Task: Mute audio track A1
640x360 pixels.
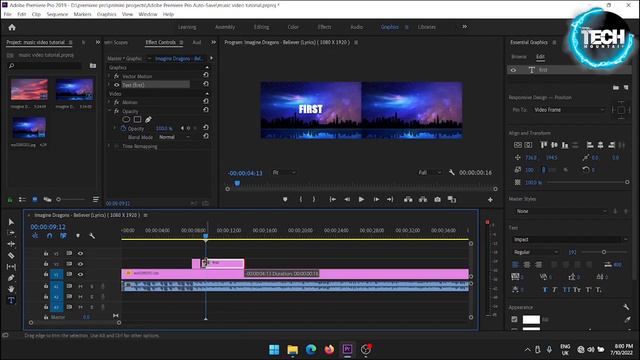Action: (80, 287)
